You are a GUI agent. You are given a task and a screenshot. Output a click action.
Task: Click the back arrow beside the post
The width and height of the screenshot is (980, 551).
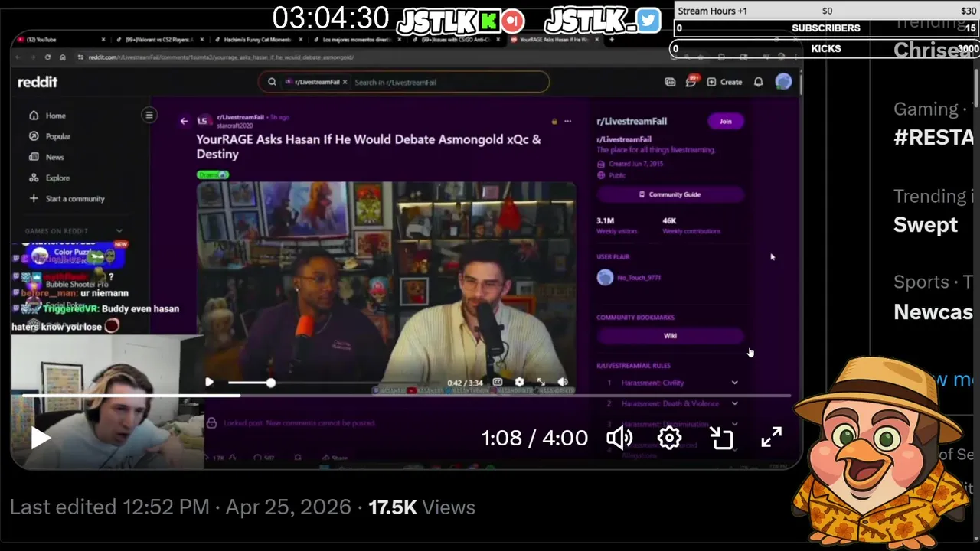pos(184,121)
